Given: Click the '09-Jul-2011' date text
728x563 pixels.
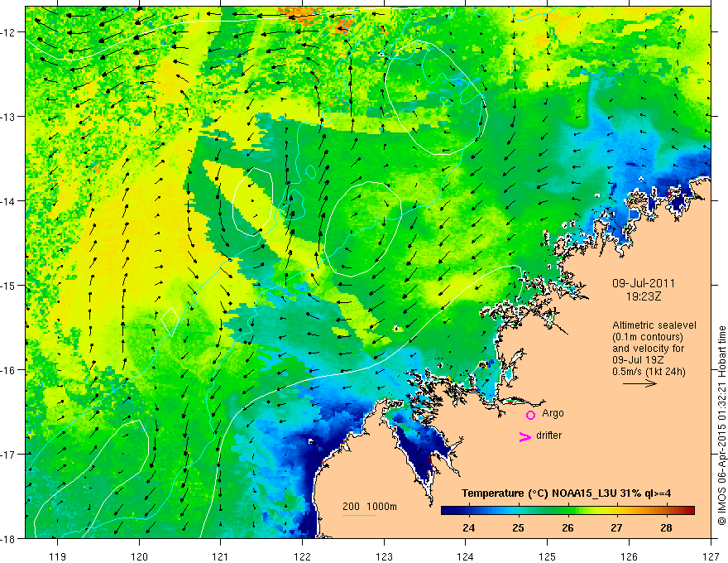Looking at the screenshot, I should (x=643, y=283).
